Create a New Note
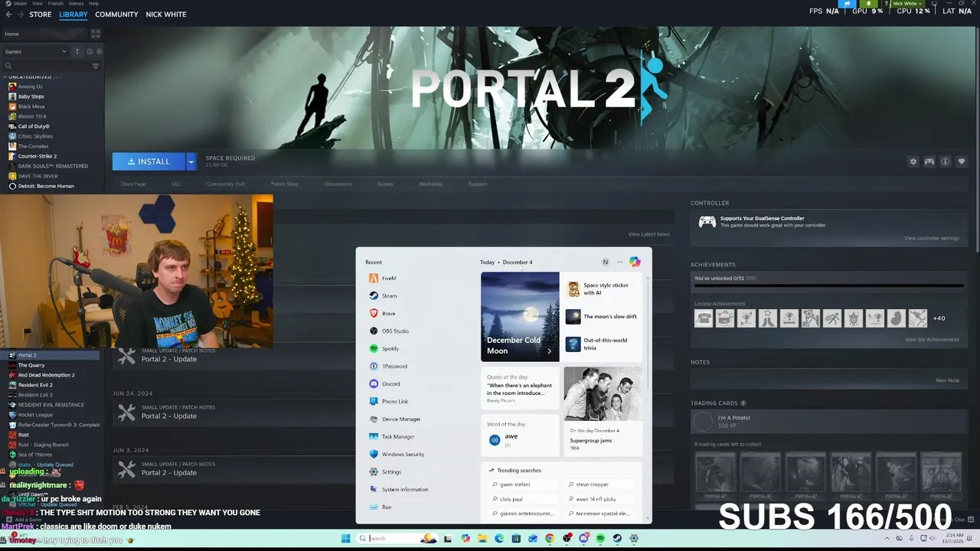Image resolution: width=980 pixels, height=551 pixels. (x=947, y=380)
